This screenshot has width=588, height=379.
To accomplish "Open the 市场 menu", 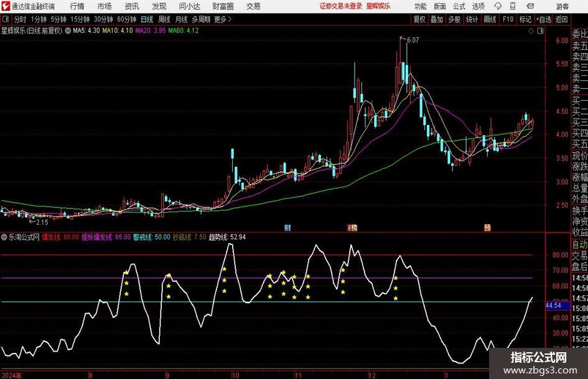I will [x=105, y=6].
